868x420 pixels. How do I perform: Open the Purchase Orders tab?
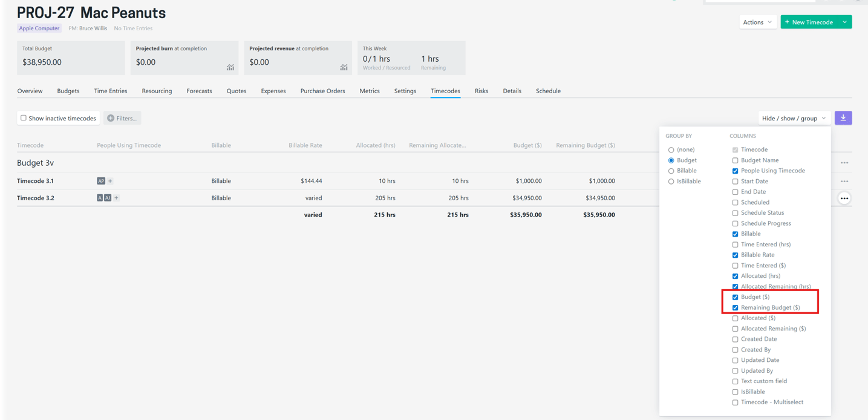(x=322, y=91)
